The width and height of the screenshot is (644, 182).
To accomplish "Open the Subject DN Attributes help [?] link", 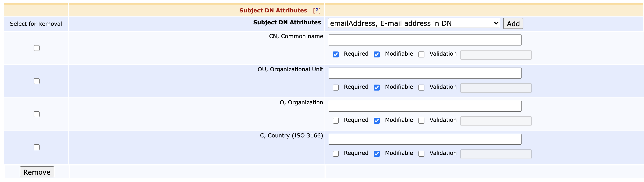I will 316,11.
